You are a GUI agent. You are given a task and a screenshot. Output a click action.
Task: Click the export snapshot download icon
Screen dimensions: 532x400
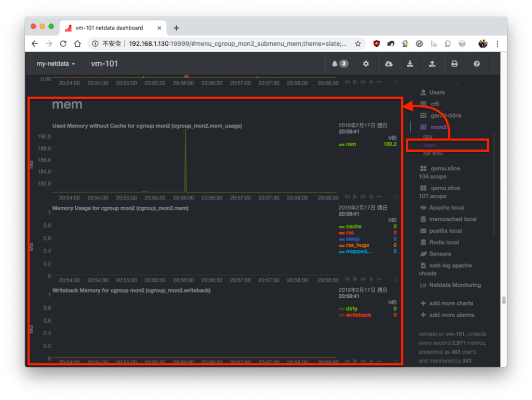coord(410,64)
